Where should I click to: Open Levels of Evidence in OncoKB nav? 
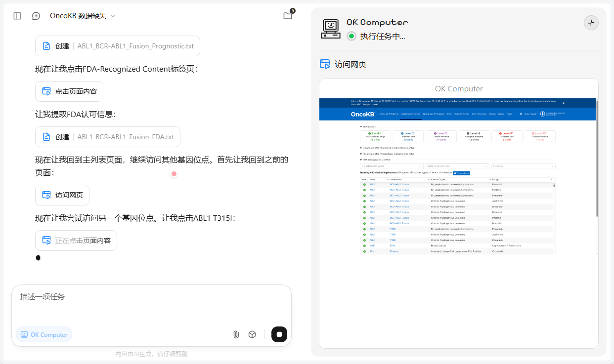[389, 114]
